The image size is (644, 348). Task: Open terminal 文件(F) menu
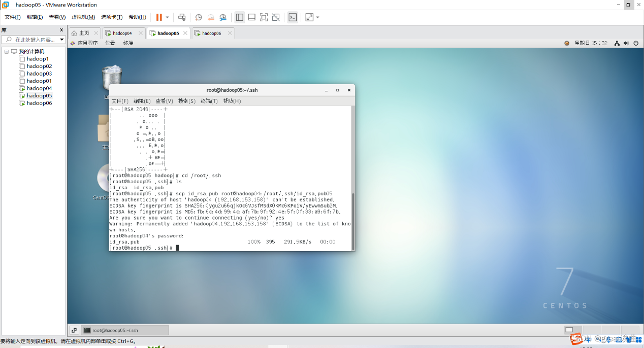pos(120,101)
